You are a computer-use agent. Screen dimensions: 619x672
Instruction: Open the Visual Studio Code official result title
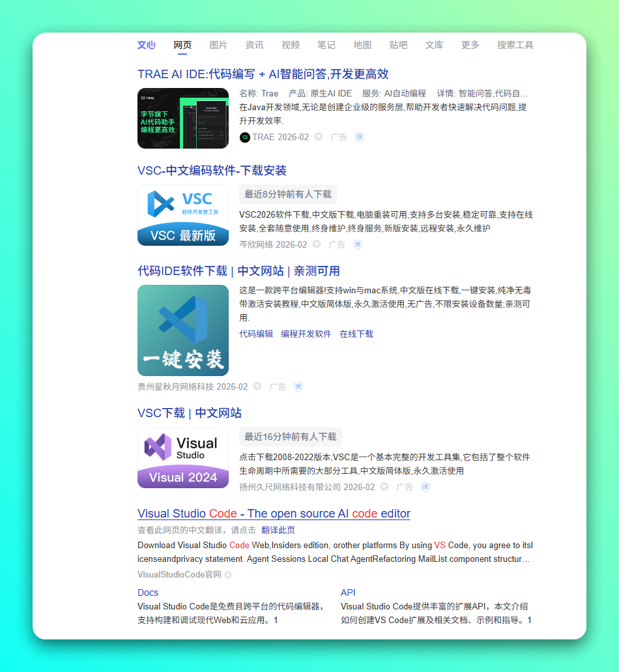(x=274, y=514)
